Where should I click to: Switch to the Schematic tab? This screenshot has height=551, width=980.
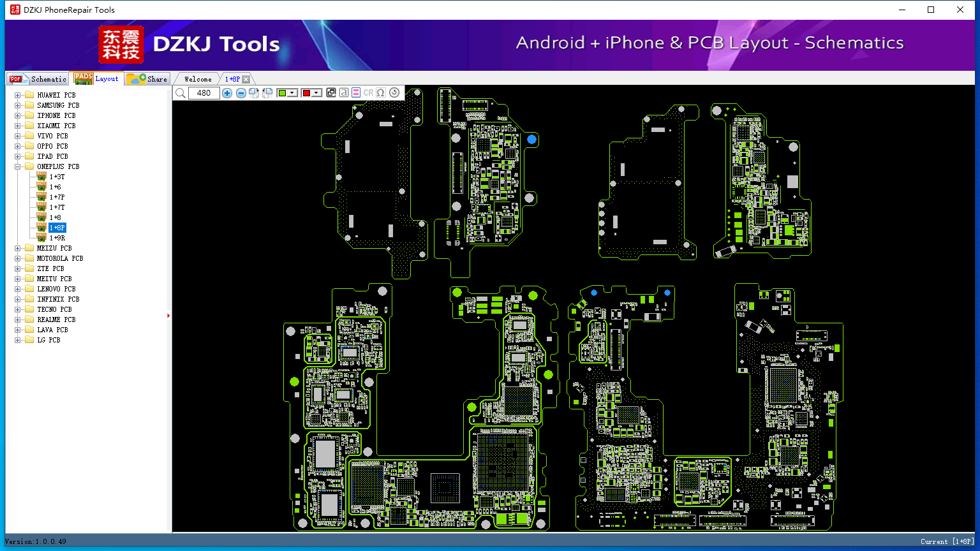[x=38, y=79]
